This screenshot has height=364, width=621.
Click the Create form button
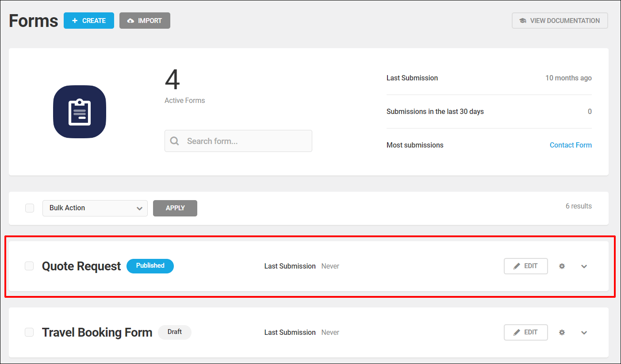click(89, 21)
